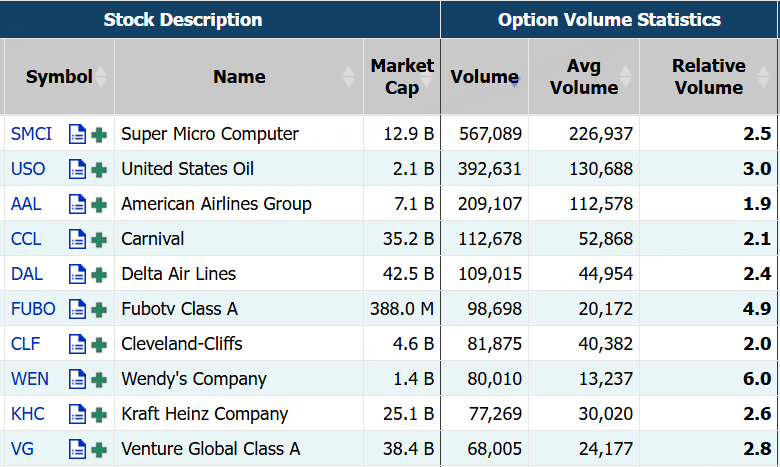Open the FUBO symbol link
The height and width of the screenshot is (467, 780).
33,309
